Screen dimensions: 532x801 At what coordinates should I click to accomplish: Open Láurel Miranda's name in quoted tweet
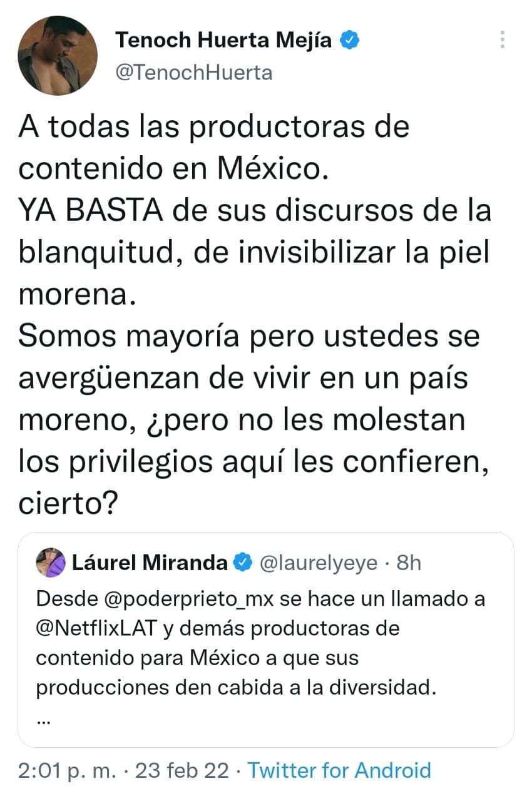coord(150,563)
